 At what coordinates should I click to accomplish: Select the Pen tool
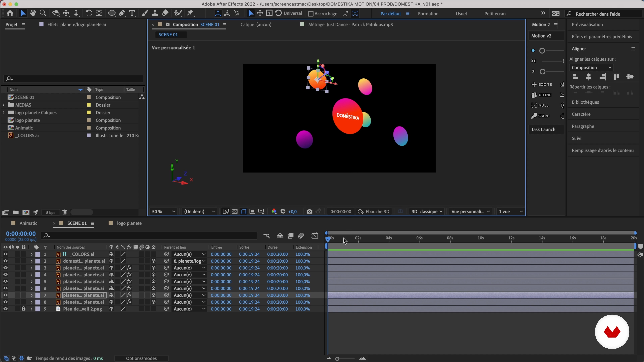122,13
